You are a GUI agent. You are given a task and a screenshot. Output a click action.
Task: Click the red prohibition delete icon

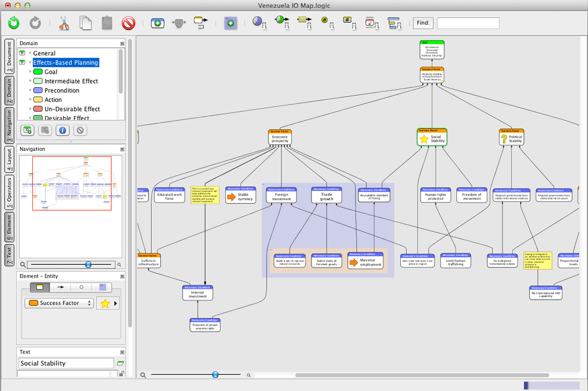point(130,23)
